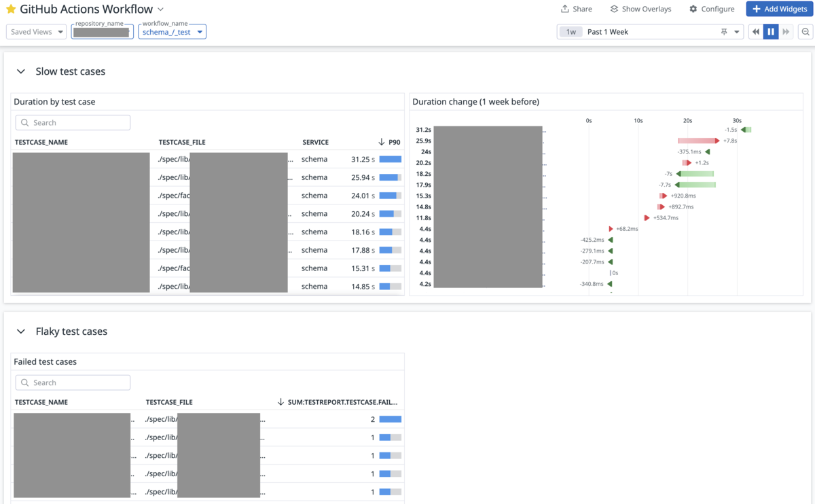815x504 pixels.
Task: Click TESTCASE_NAME header in Failed test cases
Action: click(41, 402)
